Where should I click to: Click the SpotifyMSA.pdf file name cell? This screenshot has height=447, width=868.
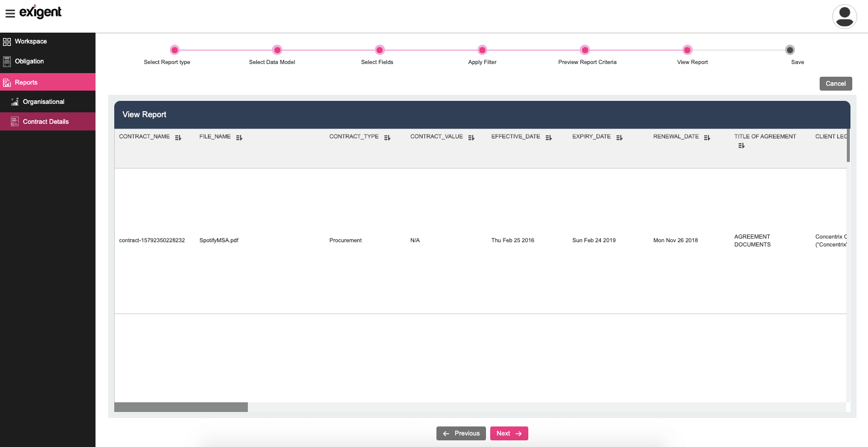click(x=219, y=240)
